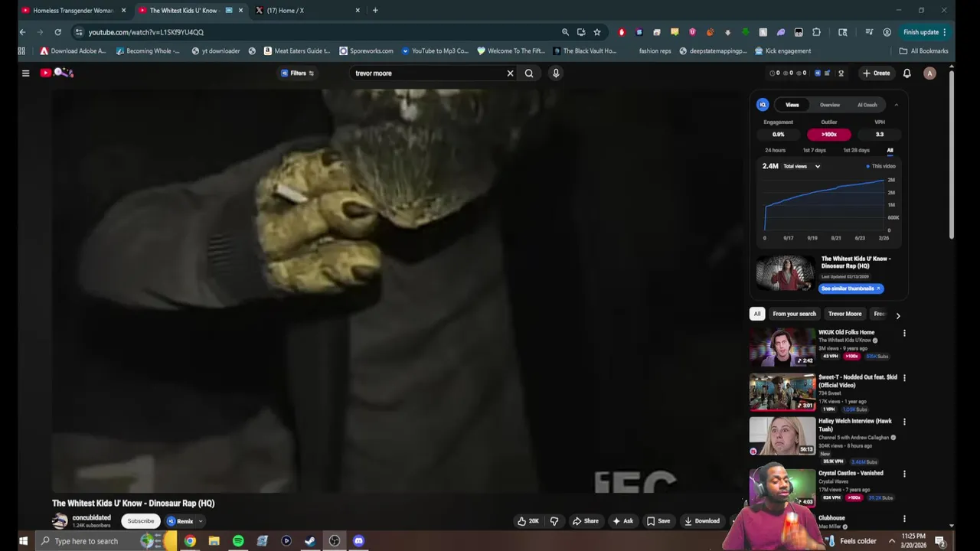
Task: Click See similar thumbnails
Action: click(x=851, y=289)
